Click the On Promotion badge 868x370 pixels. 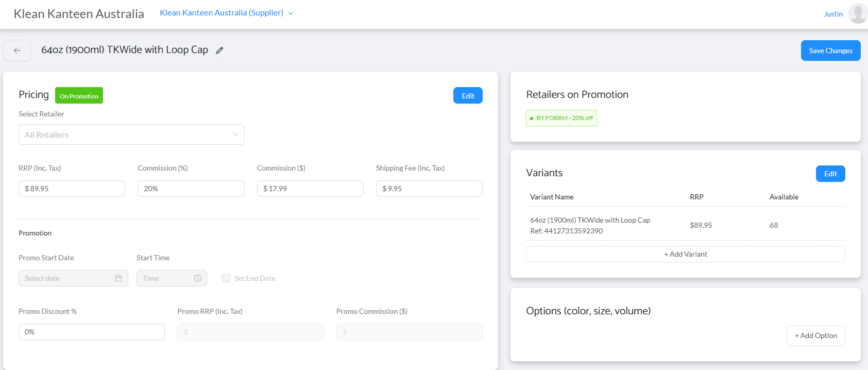(x=79, y=96)
